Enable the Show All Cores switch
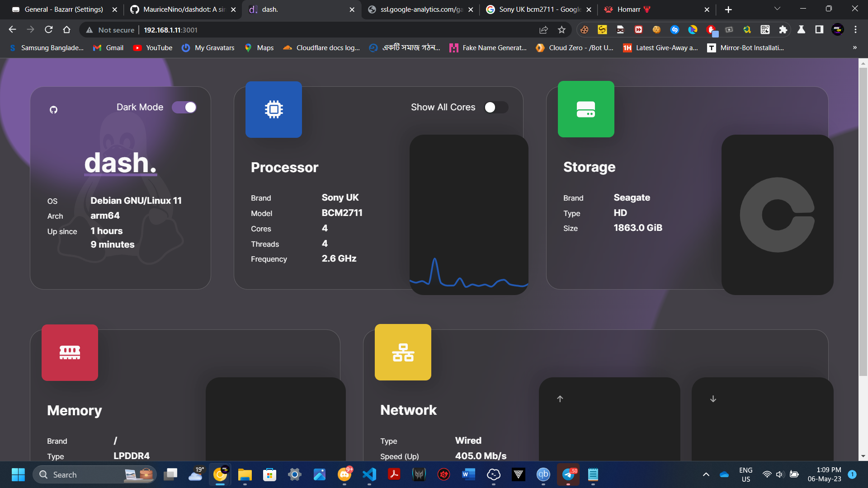868x488 pixels. (496, 108)
